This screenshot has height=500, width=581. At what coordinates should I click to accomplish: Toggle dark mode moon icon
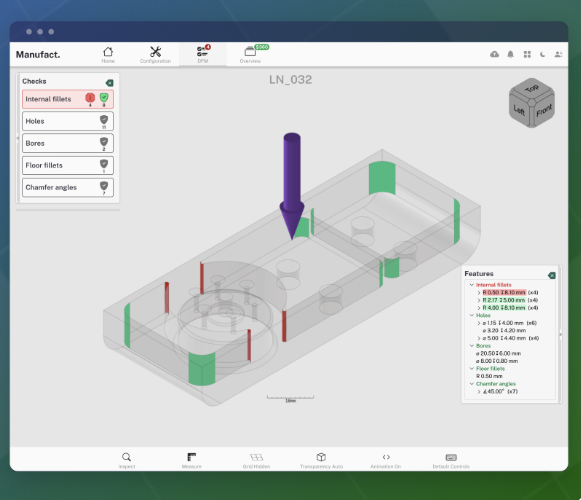click(x=542, y=54)
